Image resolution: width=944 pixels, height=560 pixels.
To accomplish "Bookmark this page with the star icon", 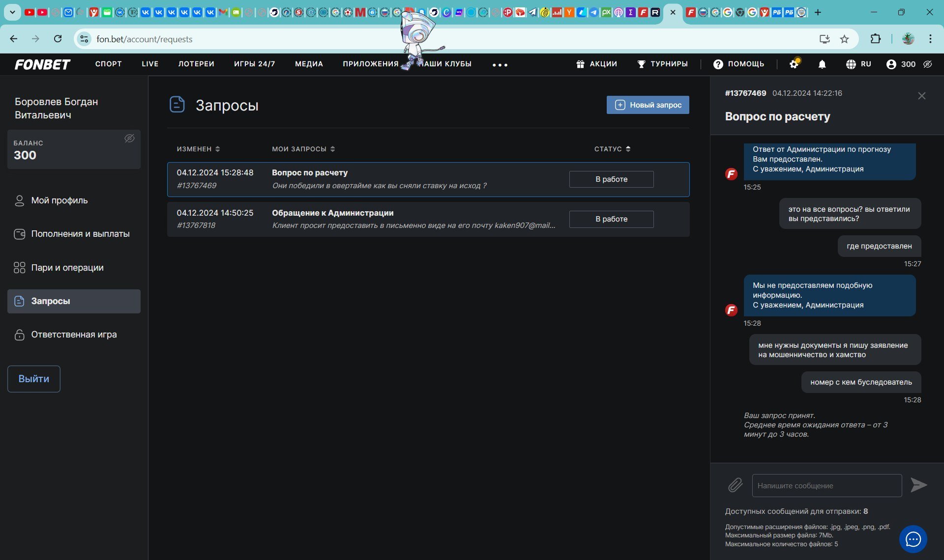I will [844, 39].
